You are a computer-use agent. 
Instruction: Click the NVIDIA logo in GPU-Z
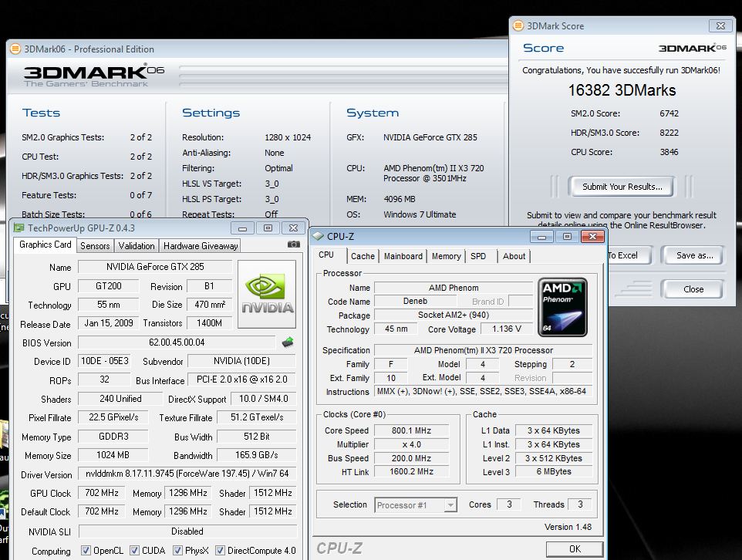tap(267, 294)
